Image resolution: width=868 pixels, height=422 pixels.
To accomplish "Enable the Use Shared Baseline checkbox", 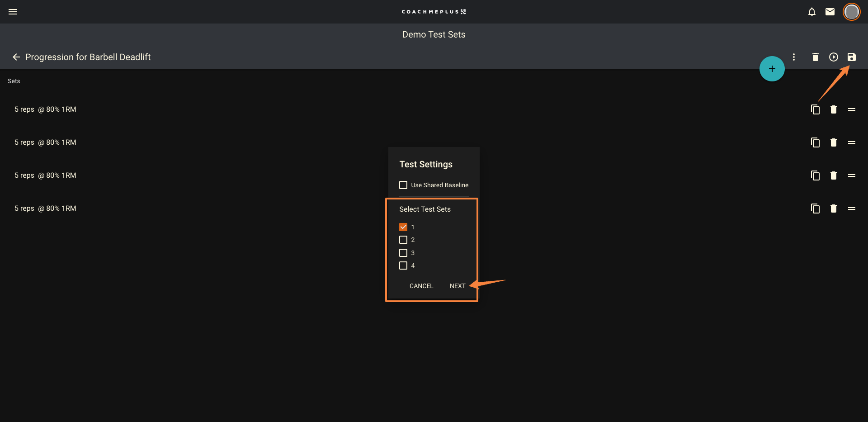I will click(x=403, y=185).
